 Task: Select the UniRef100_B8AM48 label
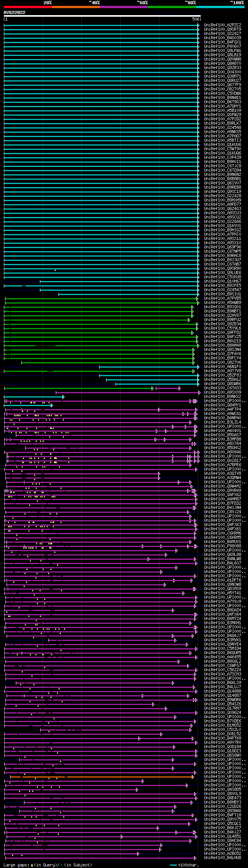(x=222, y=345)
